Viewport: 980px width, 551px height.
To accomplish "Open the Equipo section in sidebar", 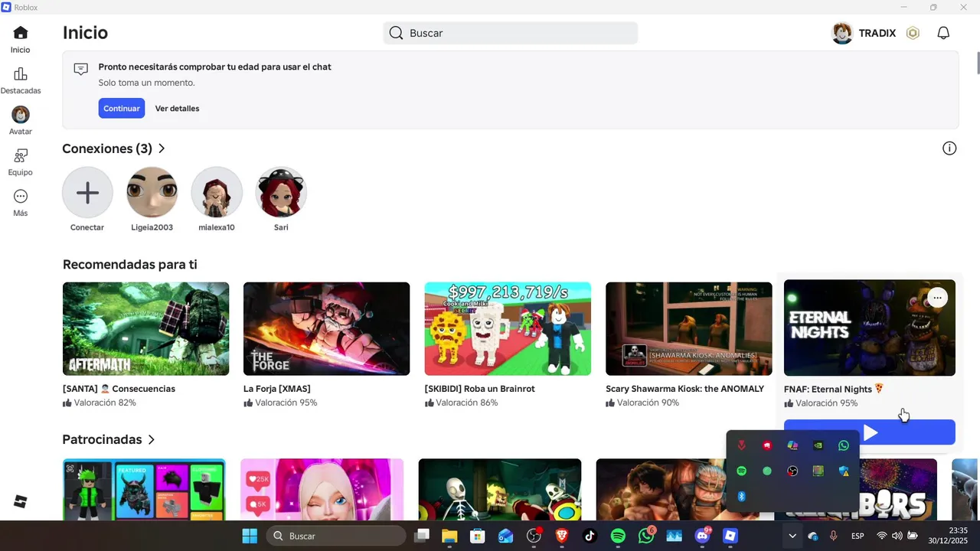I will click(x=21, y=162).
